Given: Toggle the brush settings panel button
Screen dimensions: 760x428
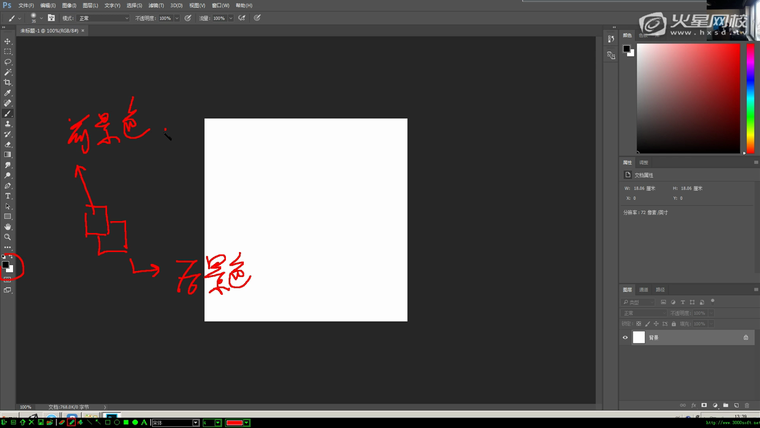Looking at the screenshot, I should pyautogui.click(x=51, y=18).
